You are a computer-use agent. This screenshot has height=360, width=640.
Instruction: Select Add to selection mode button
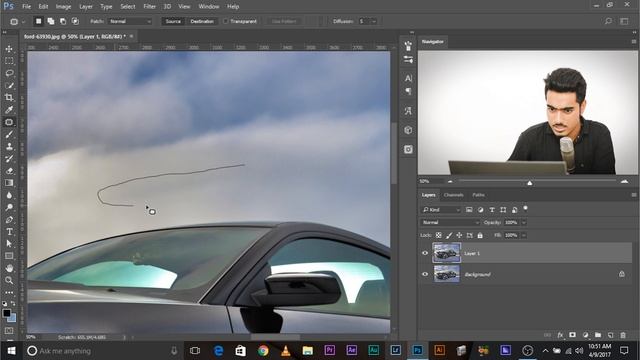point(51,21)
